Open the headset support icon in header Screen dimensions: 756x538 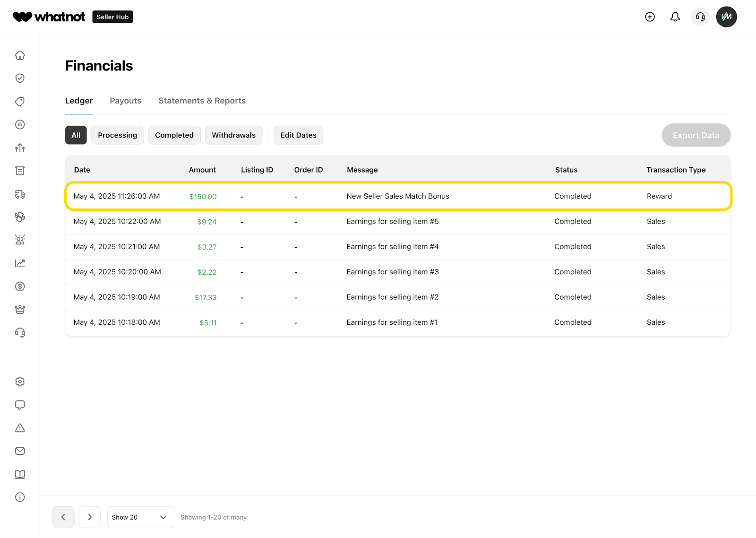(700, 17)
